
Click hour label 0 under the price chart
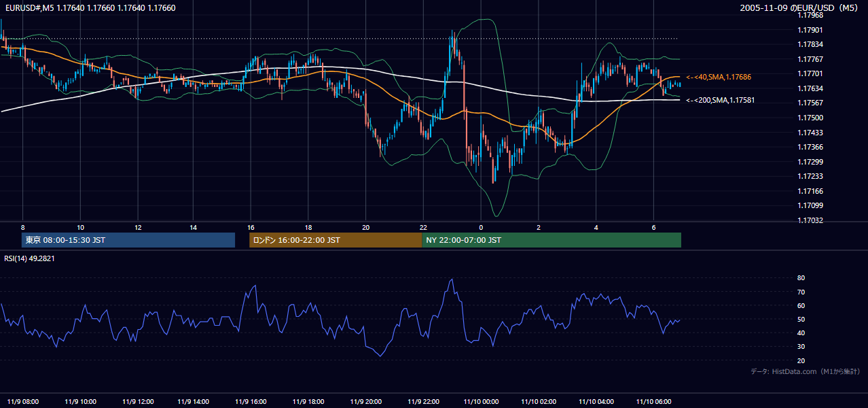coord(481,227)
